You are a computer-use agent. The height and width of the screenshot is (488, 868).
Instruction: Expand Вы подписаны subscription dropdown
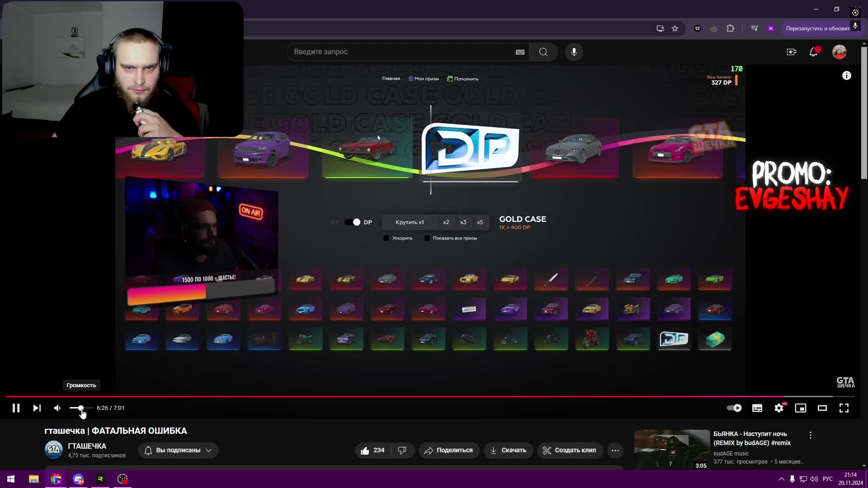[x=178, y=450]
